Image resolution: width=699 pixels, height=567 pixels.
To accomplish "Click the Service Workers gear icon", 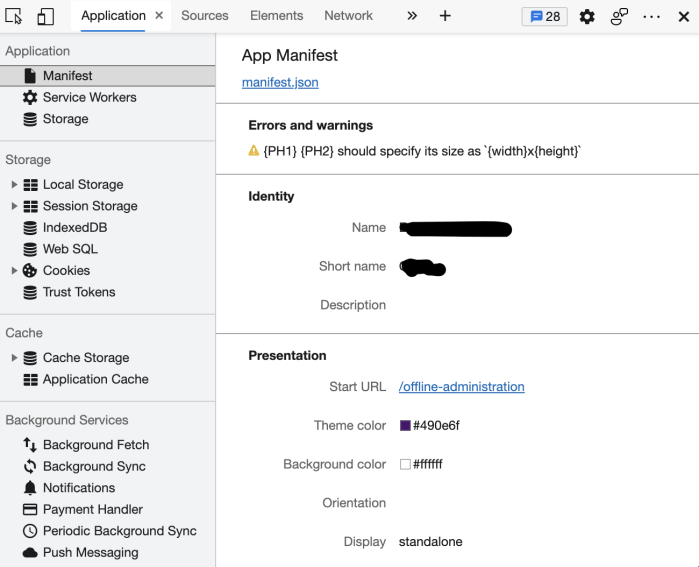I will pyautogui.click(x=30, y=97).
